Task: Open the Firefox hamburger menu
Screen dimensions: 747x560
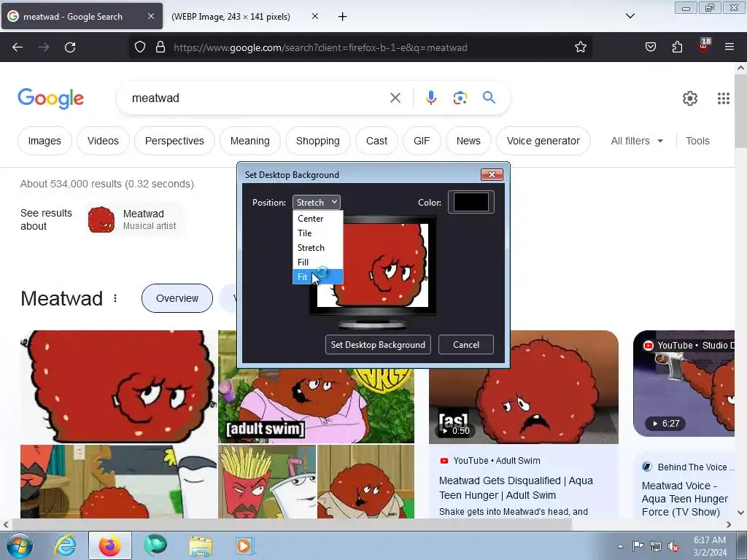Action: coord(729,47)
